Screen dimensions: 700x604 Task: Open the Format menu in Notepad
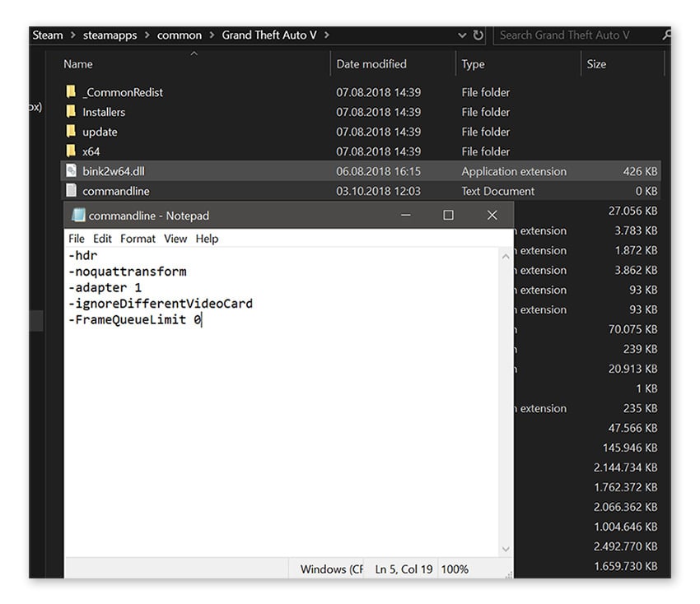click(x=138, y=239)
